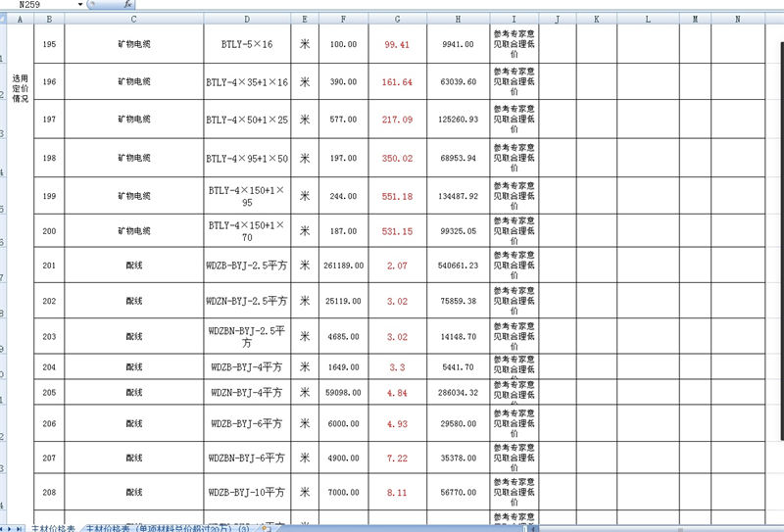Click the cell with WDZB-BYJ-4平方

tap(246, 367)
